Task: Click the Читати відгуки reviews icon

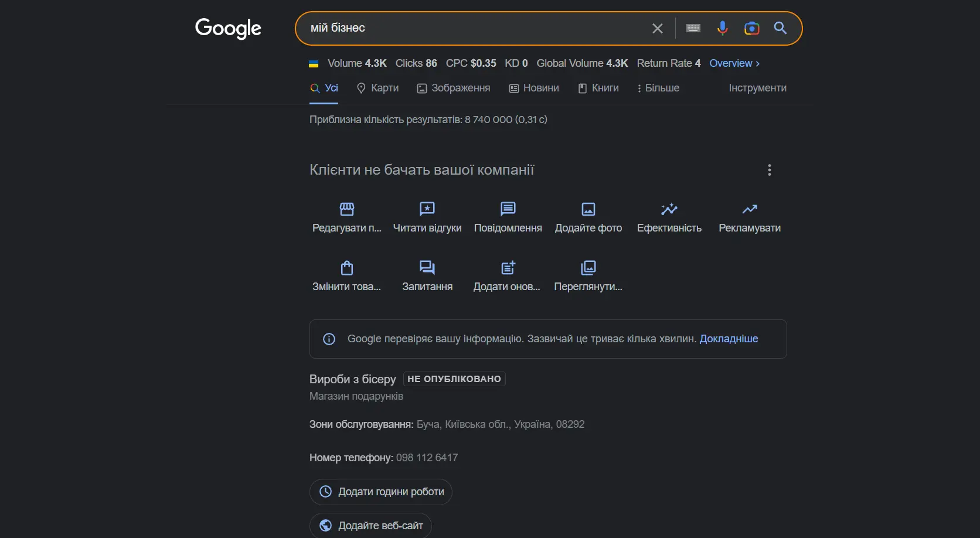Action: 427,209
